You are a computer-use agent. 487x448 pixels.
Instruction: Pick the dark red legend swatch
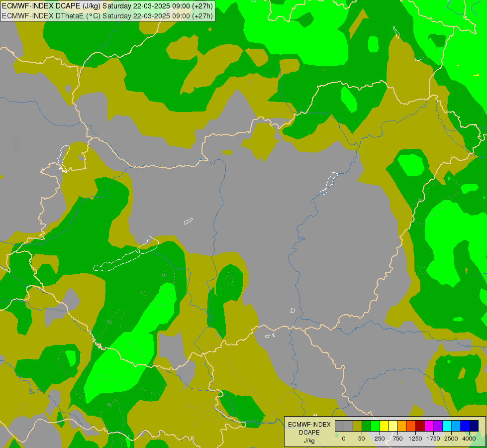(x=420, y=426)
